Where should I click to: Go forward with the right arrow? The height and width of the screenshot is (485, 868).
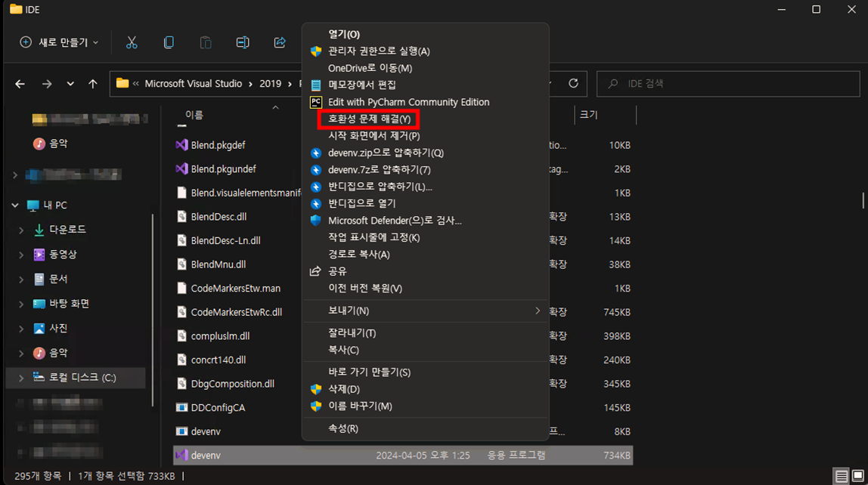point(47,84)
